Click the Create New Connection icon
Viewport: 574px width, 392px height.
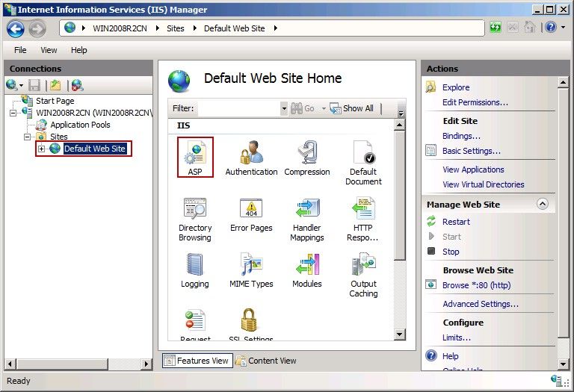11,85
